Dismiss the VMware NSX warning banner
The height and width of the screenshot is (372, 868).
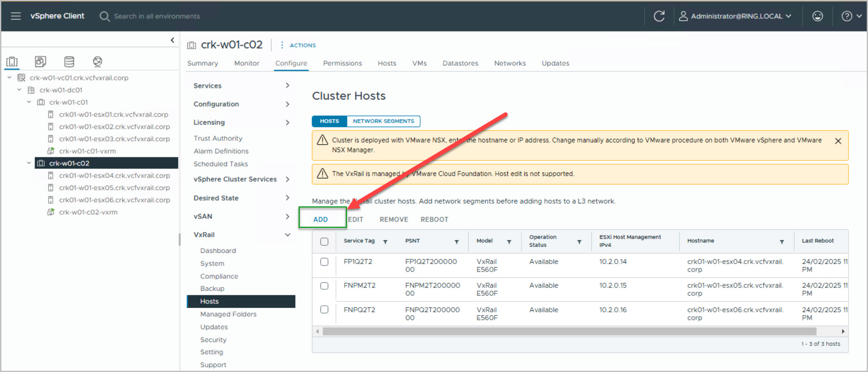click(x=838, y=141)
